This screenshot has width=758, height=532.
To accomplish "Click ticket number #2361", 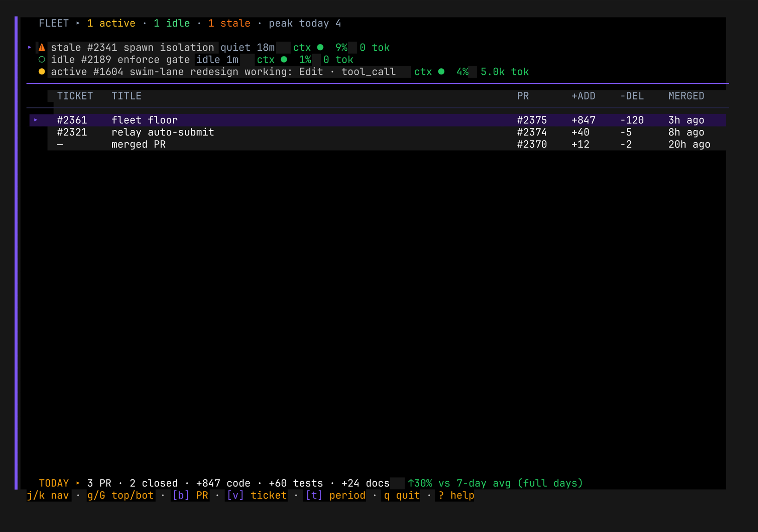I will 72,120.
